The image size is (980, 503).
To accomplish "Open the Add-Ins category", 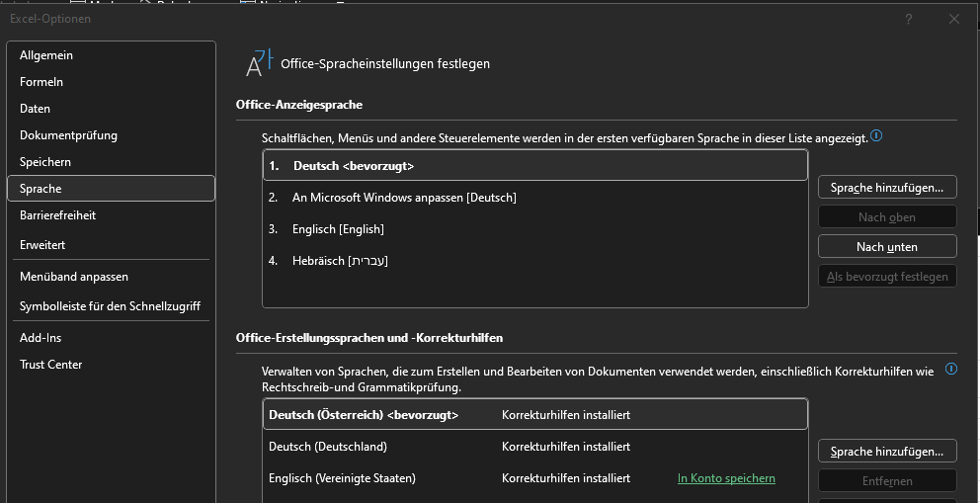I will click(x=111, y=338).
